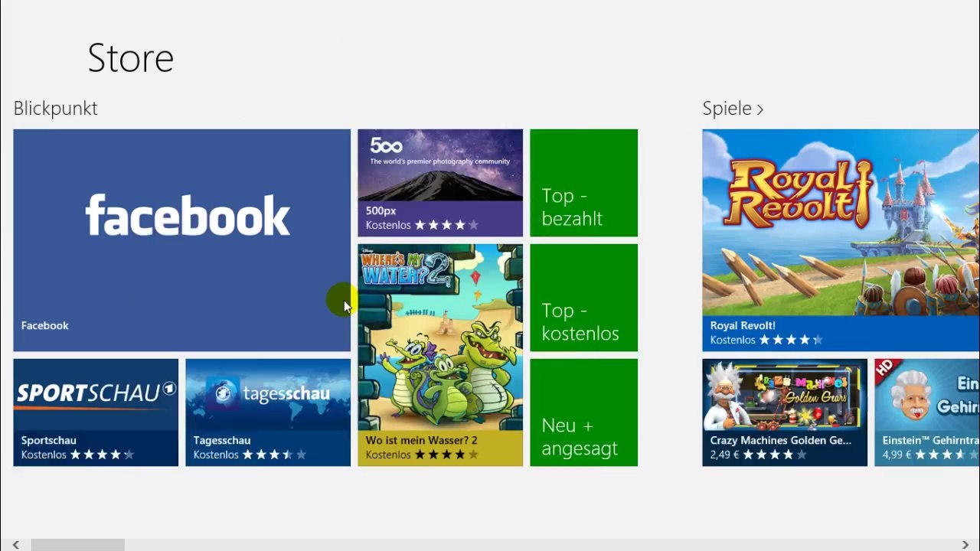Open Top - kostenlos list
Image resolution: width=980 pixels, height=551 pixels.
pyautogui.click(x=583, y=298)
